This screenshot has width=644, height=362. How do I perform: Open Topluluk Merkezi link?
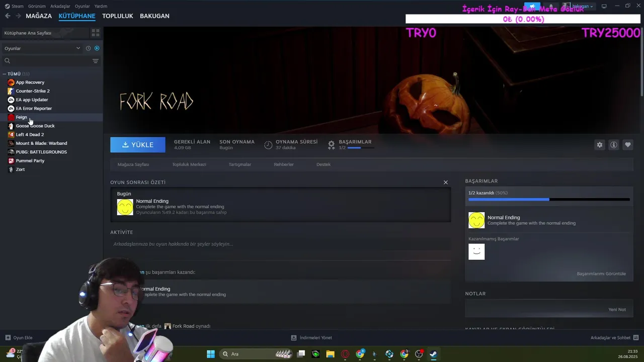(x=189, y=164)
